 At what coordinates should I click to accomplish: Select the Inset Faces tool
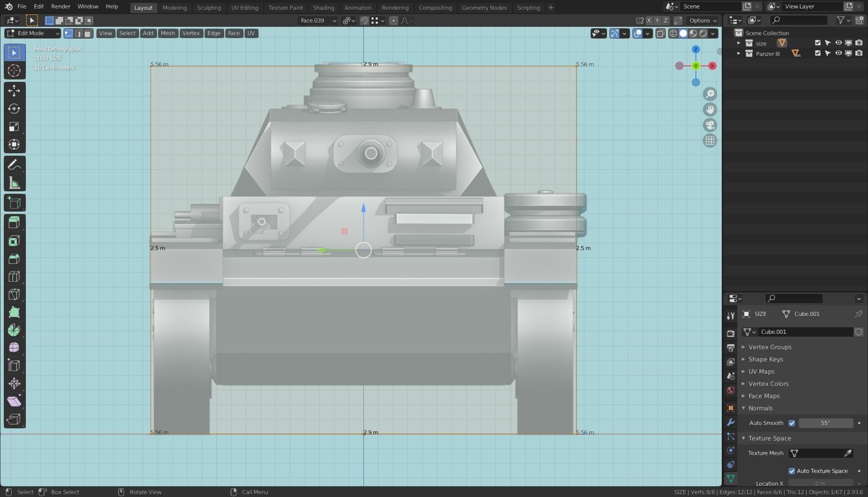pos(14,241)
